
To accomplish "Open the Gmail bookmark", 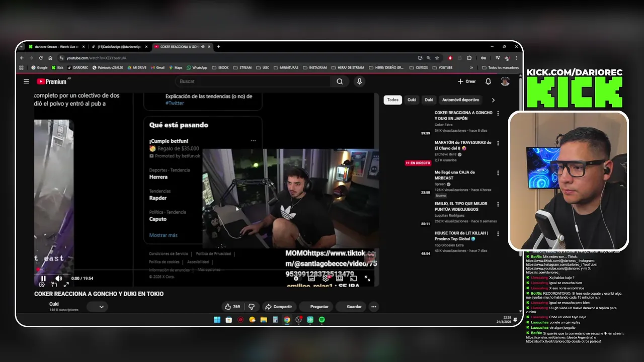I will tap(157, 67).
